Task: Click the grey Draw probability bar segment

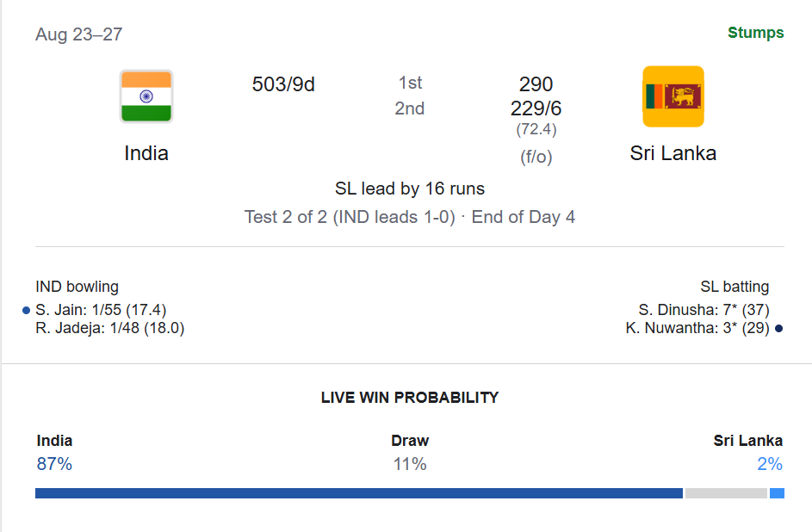Action: (726, 493)
